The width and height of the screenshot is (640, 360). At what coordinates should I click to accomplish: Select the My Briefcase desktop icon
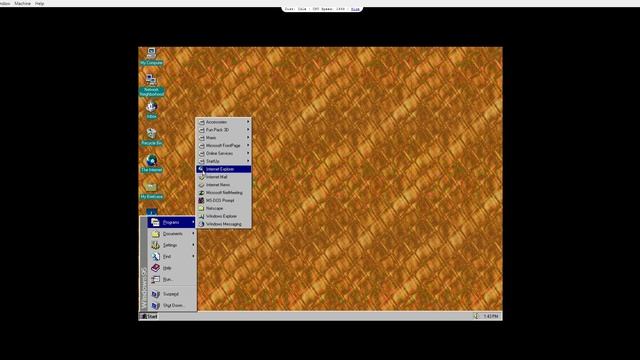click(151, 190)
